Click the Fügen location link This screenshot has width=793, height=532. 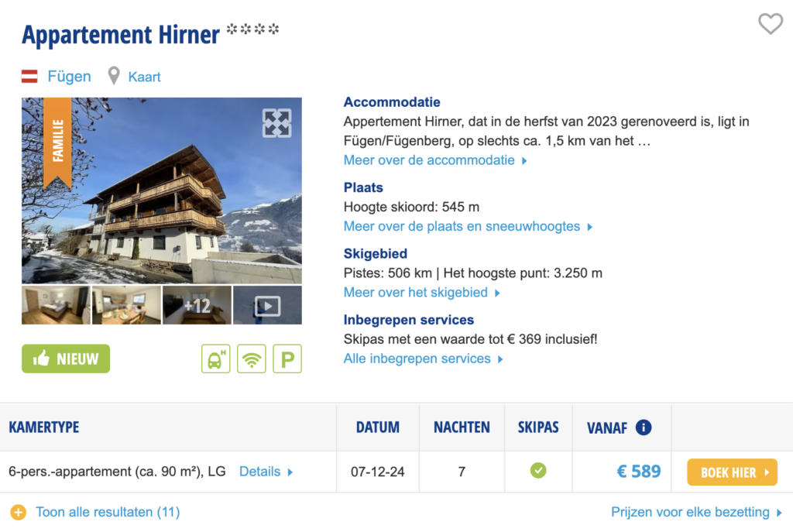(69, 76)
